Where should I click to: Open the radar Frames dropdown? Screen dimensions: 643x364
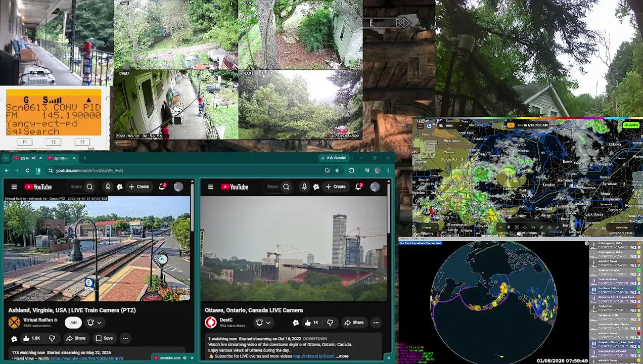pyautogui.click(x=427, y=227)
